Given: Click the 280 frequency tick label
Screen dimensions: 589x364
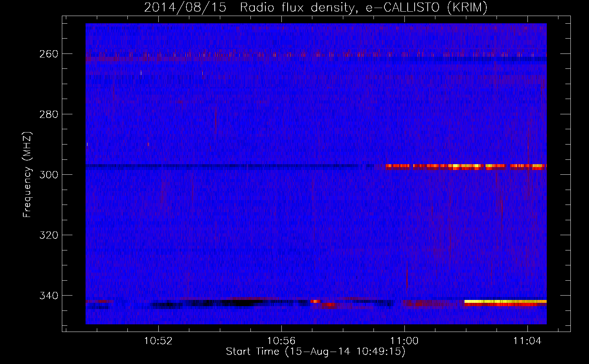Looking at the screenshot, I should click(x=49, y=114).
